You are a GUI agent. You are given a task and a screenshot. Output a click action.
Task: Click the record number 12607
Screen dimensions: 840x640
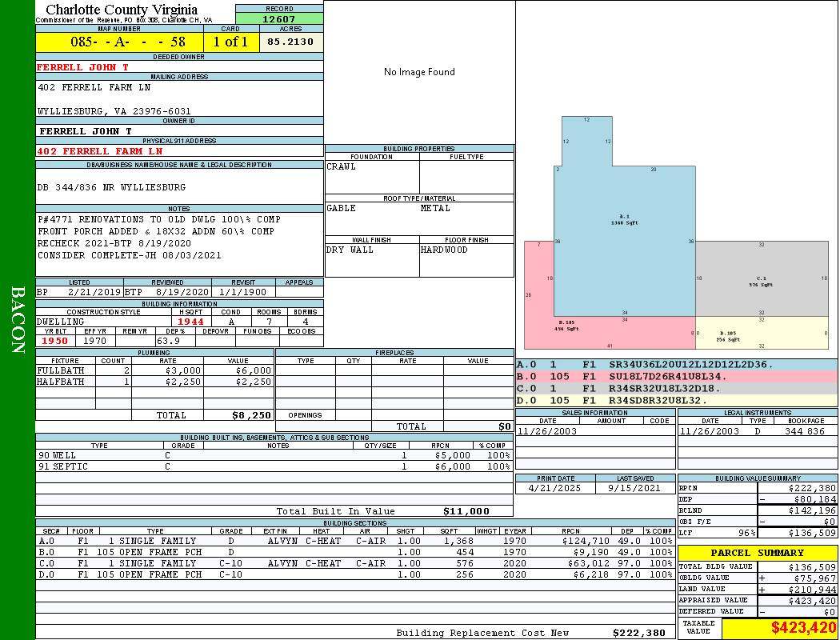(x=278, y=18)
